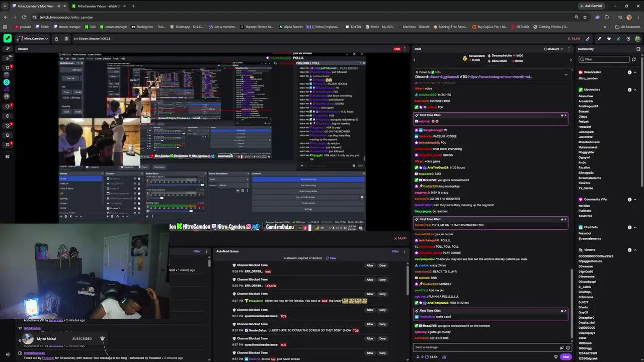Collapse the Chat Bots section
Image resolution: width=644 pixels, height=362 pixels.
point(635,227)
